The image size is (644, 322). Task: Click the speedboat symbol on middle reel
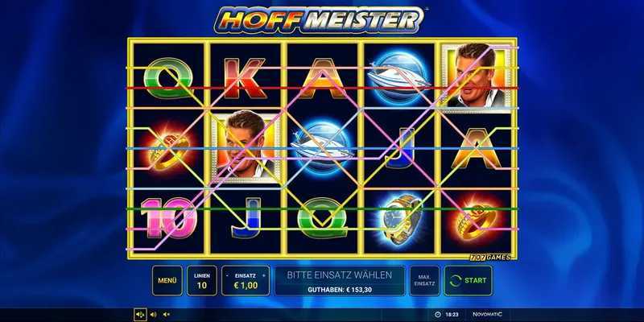323,147
